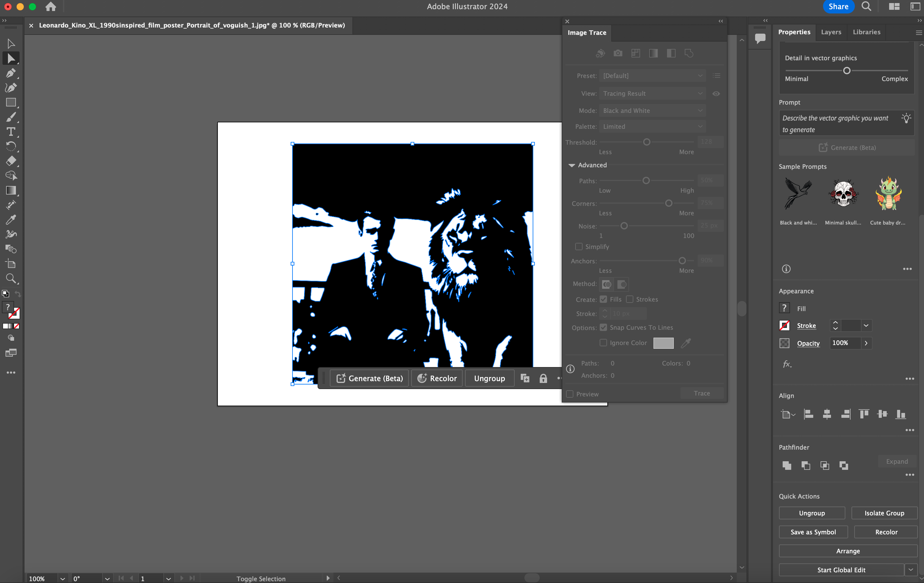Switch to the Libraries tab
The width and height of the screenshot is (924, 583).
(x=866, y=32)
